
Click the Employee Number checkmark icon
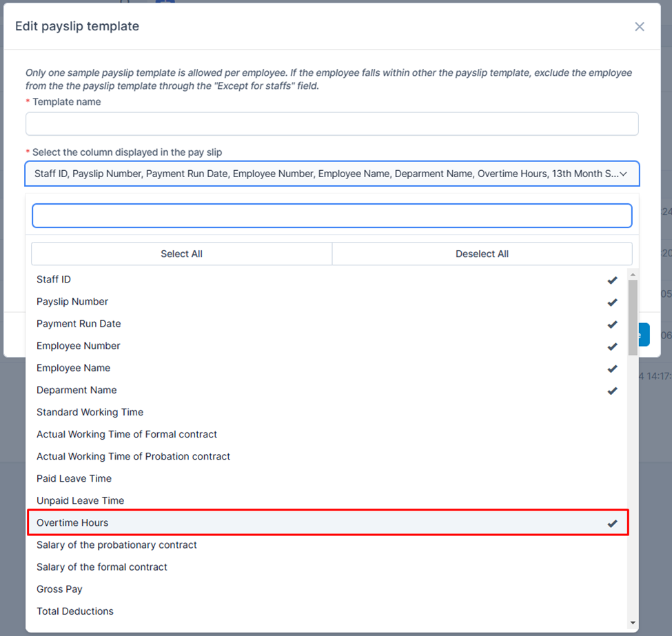612,347
